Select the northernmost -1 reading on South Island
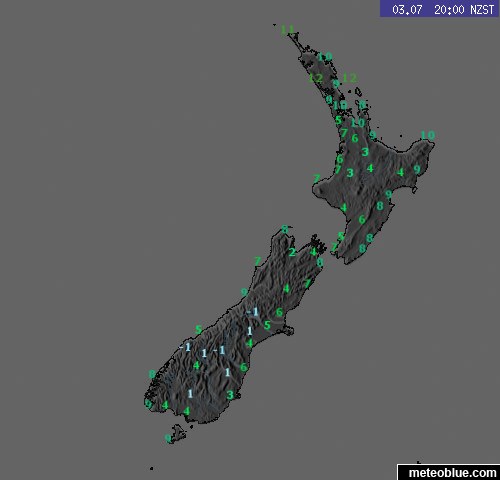The image size is (500, 480). click(252, 312)
